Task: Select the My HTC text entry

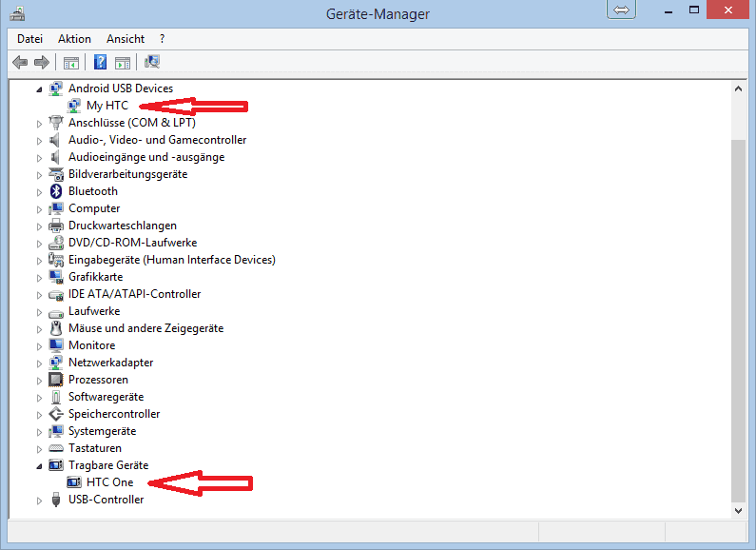Action: pyautogui.click(x=107, y=106)
